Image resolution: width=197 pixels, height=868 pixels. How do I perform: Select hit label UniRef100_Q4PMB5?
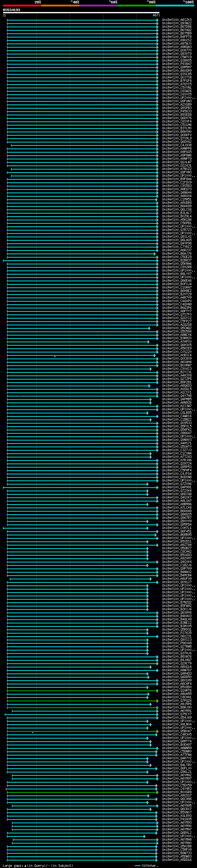click(177, 399)
